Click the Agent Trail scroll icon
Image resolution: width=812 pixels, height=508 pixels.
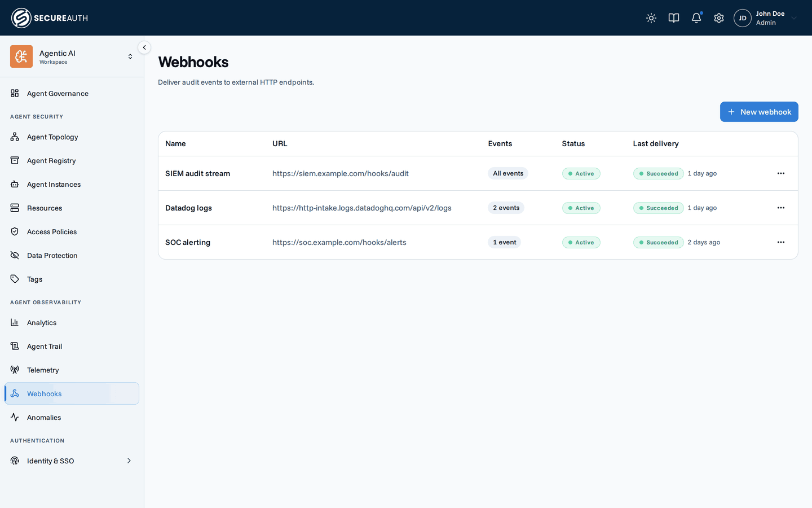tap(15, 346)
